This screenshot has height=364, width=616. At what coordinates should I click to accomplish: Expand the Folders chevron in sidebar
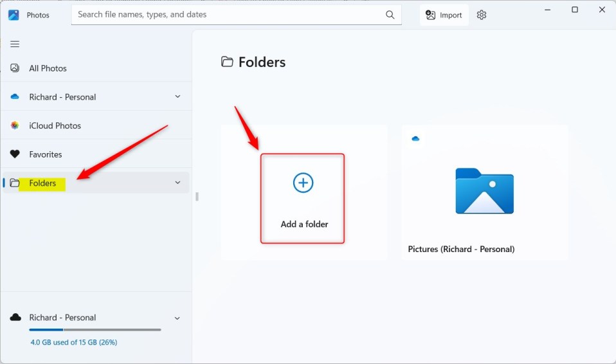coord(177,183)
